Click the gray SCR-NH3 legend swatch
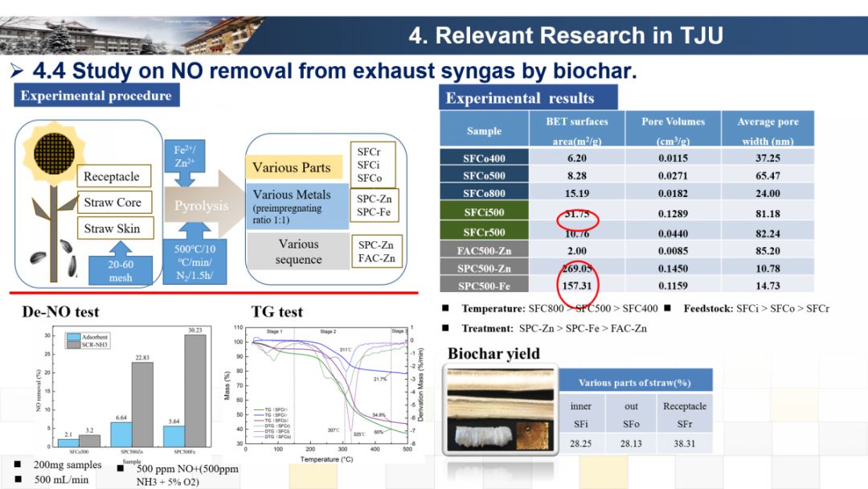868x489 pixels. [73, 344]
